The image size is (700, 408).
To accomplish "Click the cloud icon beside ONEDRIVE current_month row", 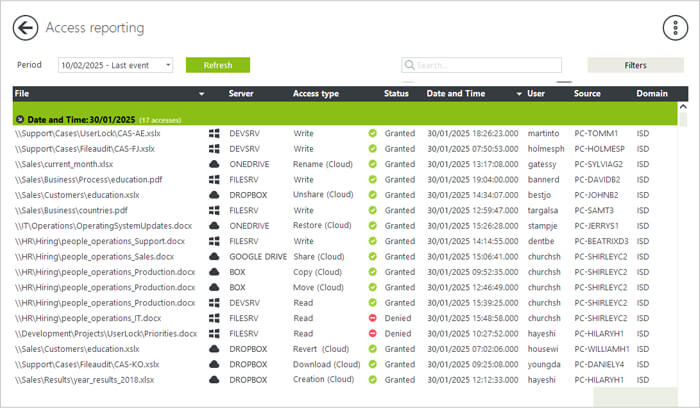I will pyautogui.click(x=213, y=164).
